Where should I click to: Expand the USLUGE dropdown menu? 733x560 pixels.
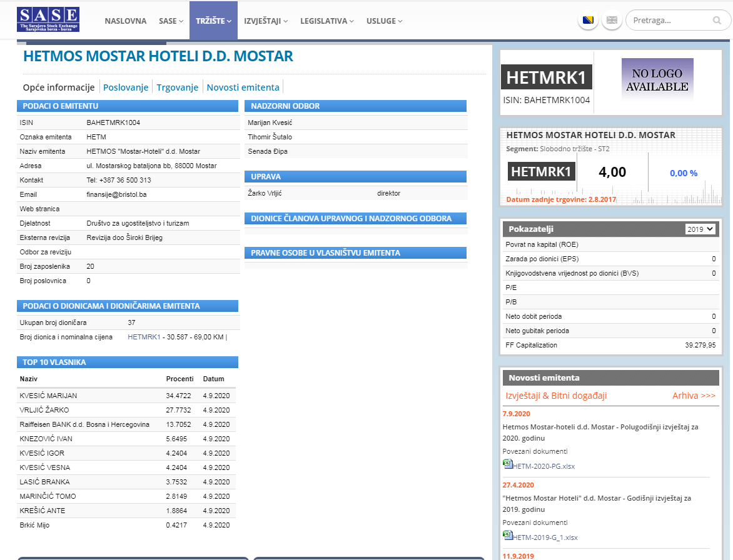(384, 21)
